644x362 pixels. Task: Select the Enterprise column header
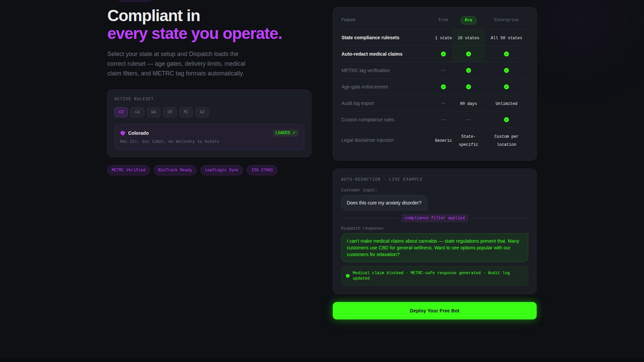[x=506, y=20]
